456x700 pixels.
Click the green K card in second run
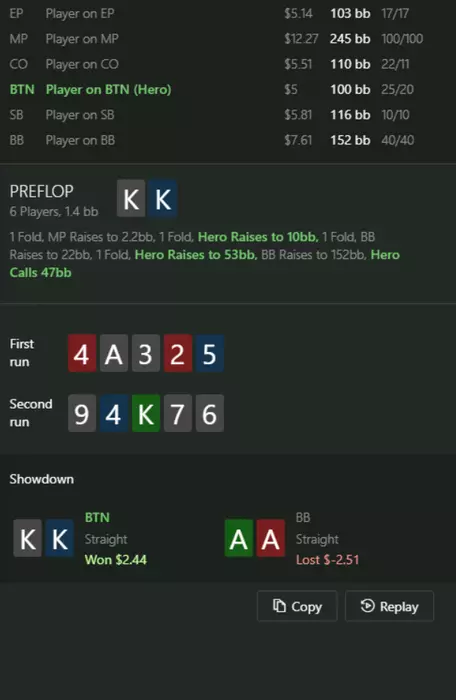pos(146,413)
